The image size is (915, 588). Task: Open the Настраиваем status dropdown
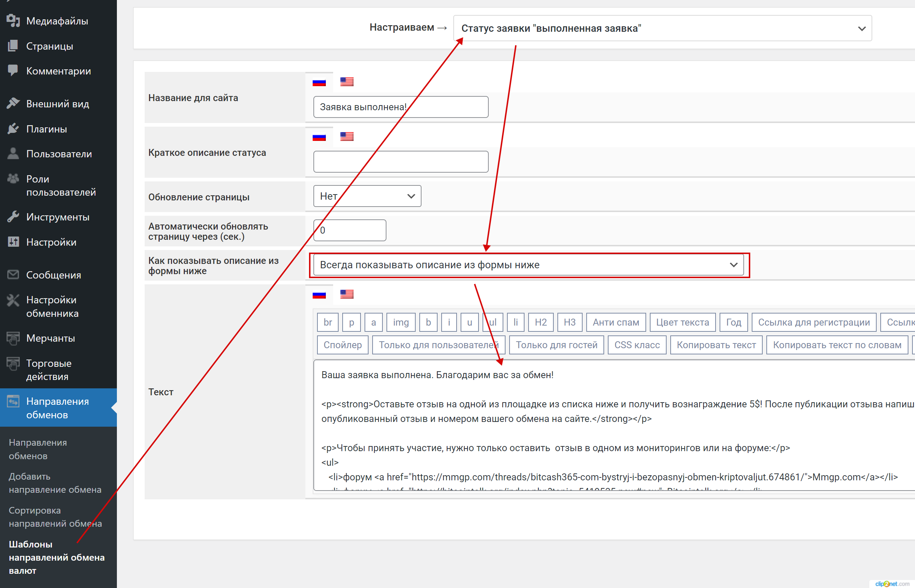coord(662,28)
